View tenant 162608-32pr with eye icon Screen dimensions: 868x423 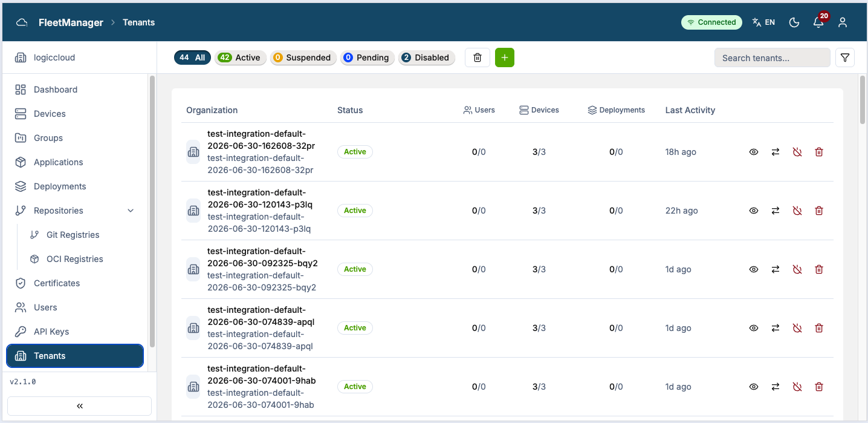[754, 152]
